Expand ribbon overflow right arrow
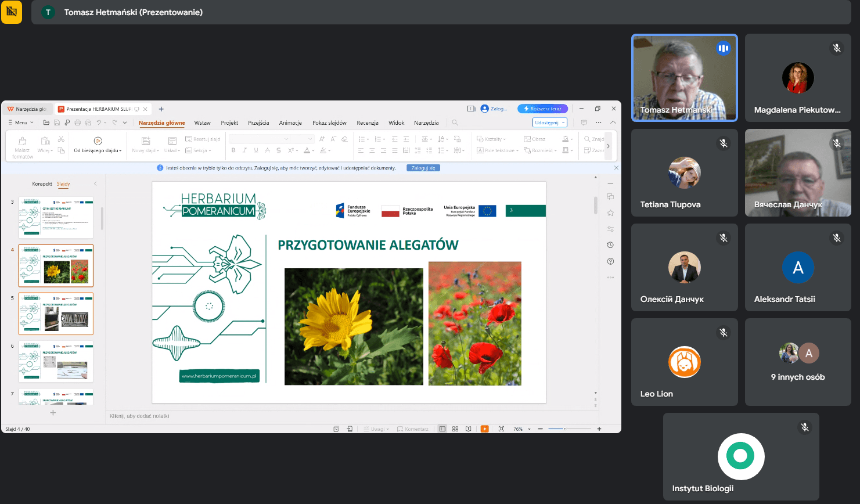Screen dimensions: 860x504 click(608, 146)
